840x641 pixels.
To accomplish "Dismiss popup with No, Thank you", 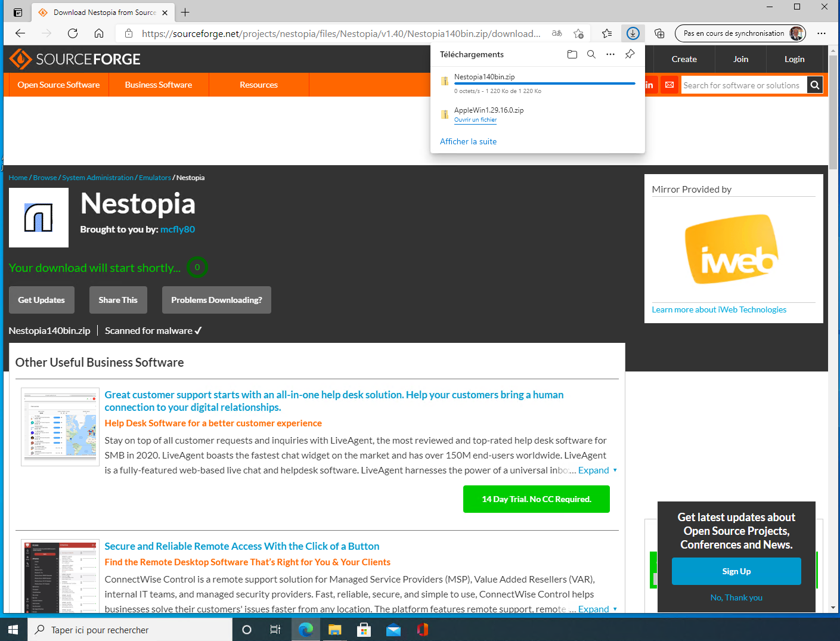I will (736, 597).
